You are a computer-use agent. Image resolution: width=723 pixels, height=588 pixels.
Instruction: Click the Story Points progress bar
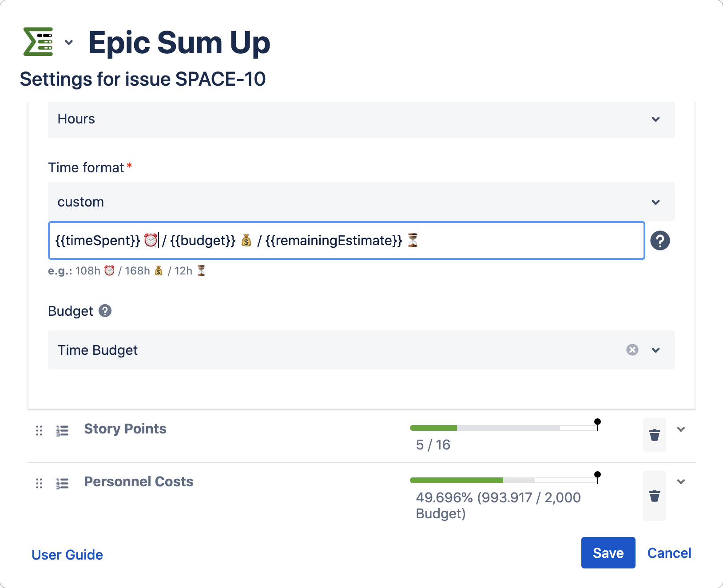(503, 428)
